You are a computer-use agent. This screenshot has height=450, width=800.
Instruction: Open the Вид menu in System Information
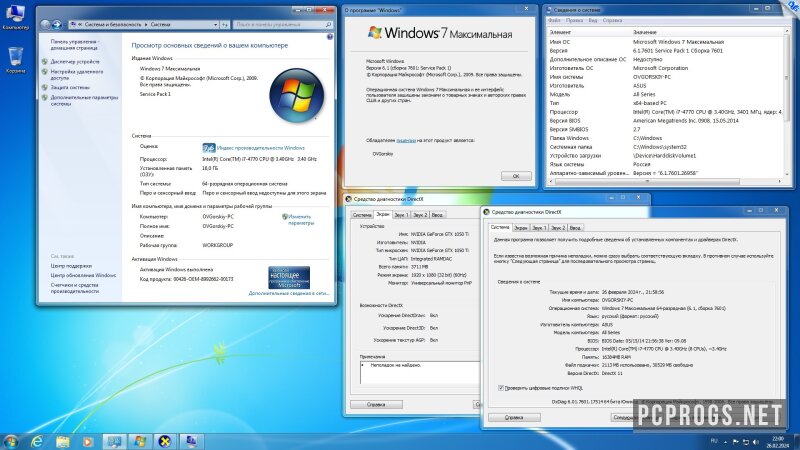(592, 20)
